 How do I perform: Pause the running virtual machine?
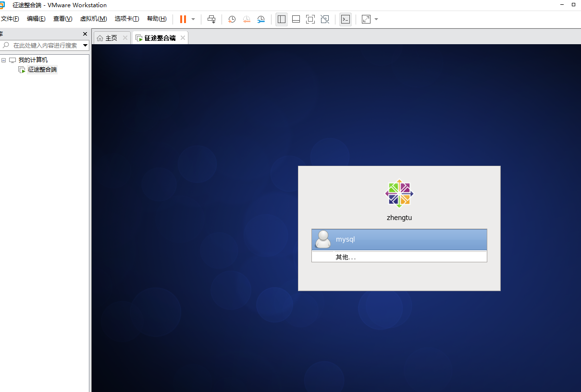point(183,19)
